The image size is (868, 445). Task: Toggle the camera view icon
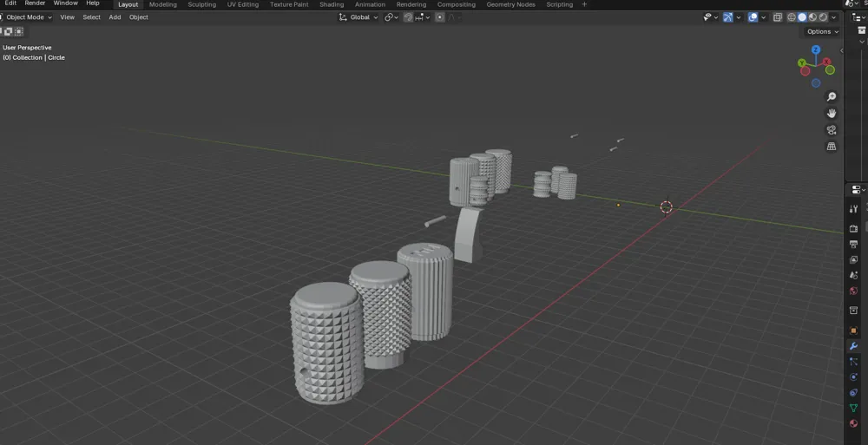[832, 130]
